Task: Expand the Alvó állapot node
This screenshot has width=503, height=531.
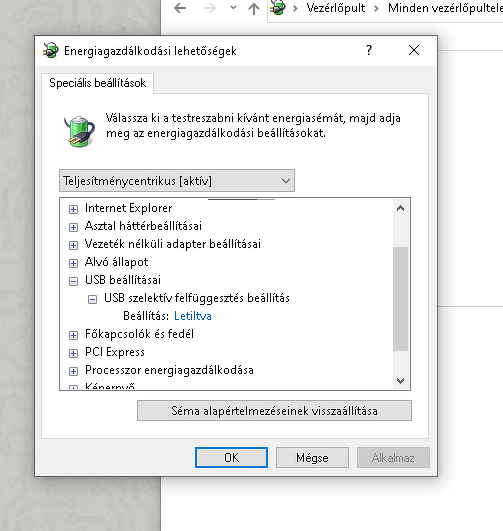Action: (x=73, y=263)
